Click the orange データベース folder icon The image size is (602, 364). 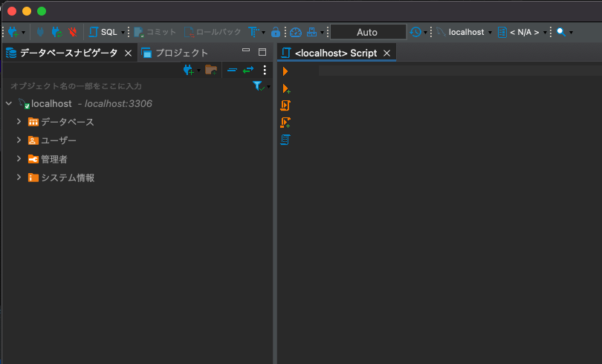point(33,122)
